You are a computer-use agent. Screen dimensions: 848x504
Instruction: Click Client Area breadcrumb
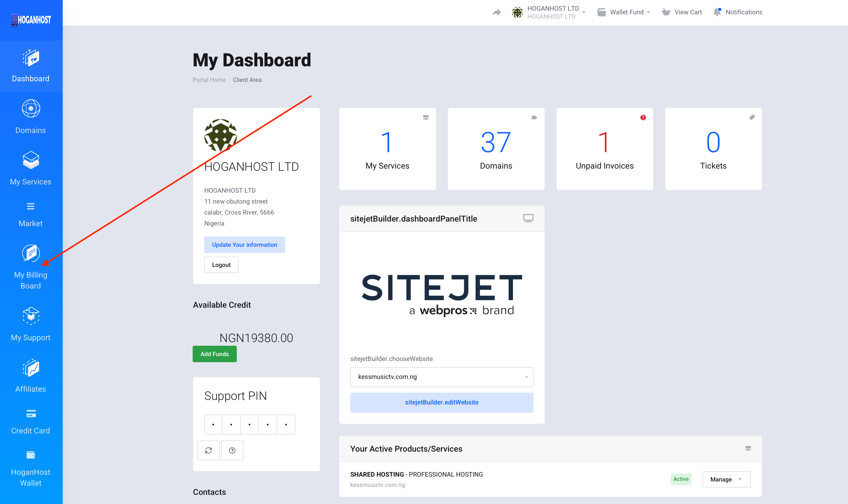pyautogui.click(x=247, y=80)
